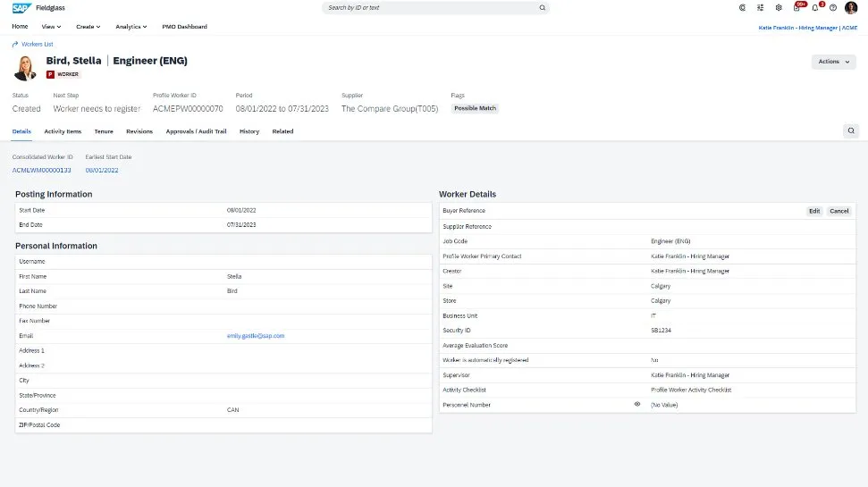
Task: Switch to the Activity Items tab
Action: pyautogui.click(x=63, y=131)
